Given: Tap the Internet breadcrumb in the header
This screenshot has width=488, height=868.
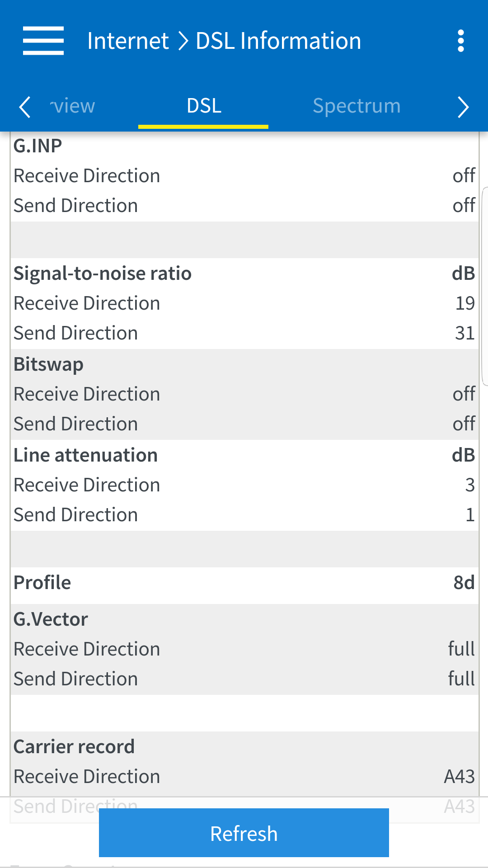Looking at the screenshot, I should (128, 41).
